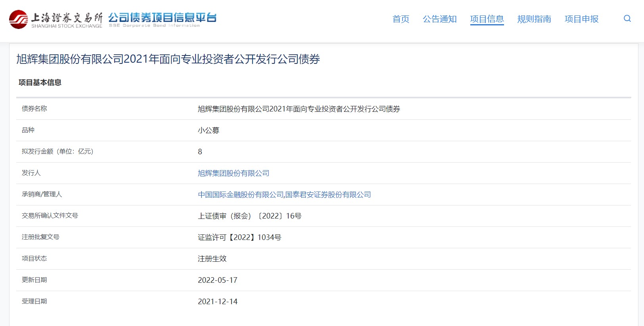
Task: Click the update date 2022-05-17
Action: coord(217,280)
